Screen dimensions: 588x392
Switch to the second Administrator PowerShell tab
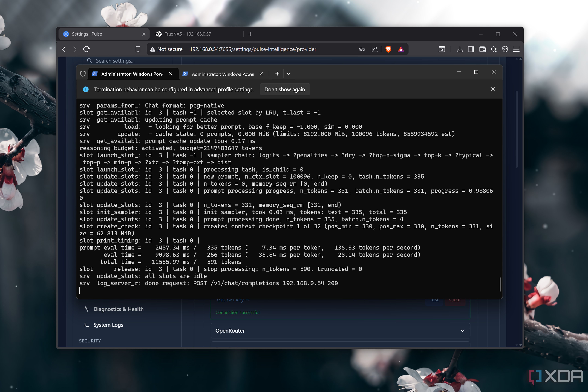(223, 74)
